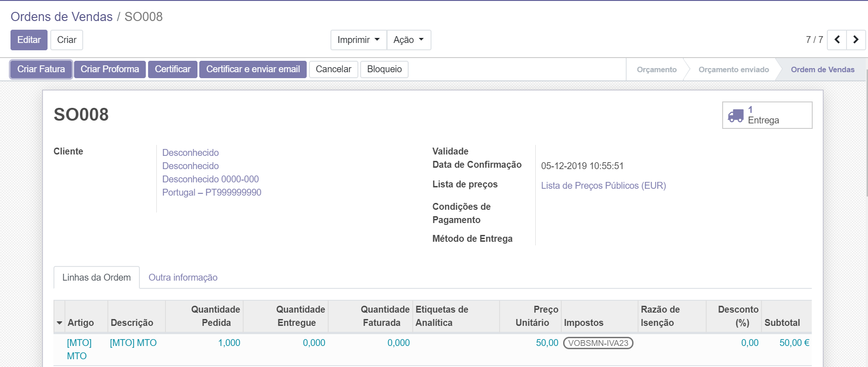This screenshot has height=367, width=868.
Task: Click the Editar button
Action: (29, 40)
